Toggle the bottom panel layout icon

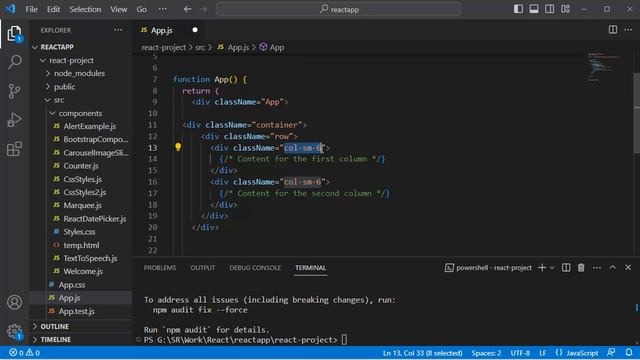pos(534,9)
